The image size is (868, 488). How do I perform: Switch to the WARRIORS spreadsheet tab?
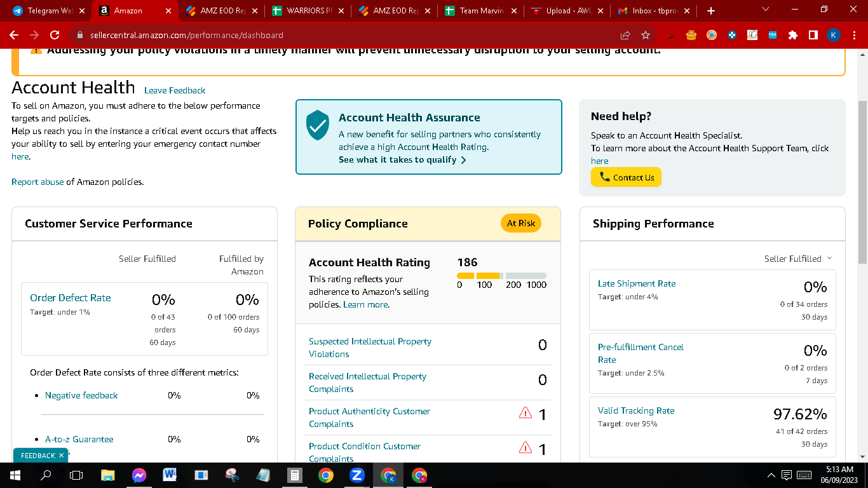tap(308, 11)
